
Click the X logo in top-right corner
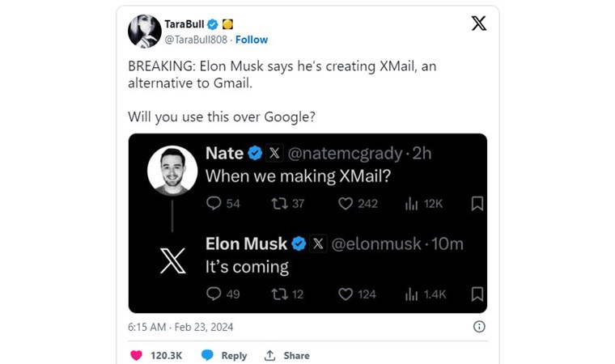478,23
